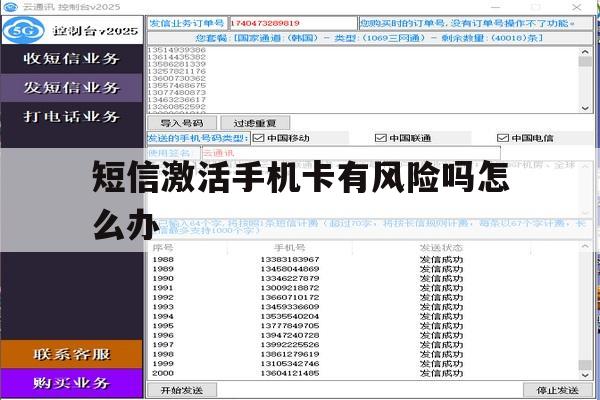Viewport: 600px width, 400px height.
Task: Click the results table scroll-up arrow
Action: tap(585, 246)
